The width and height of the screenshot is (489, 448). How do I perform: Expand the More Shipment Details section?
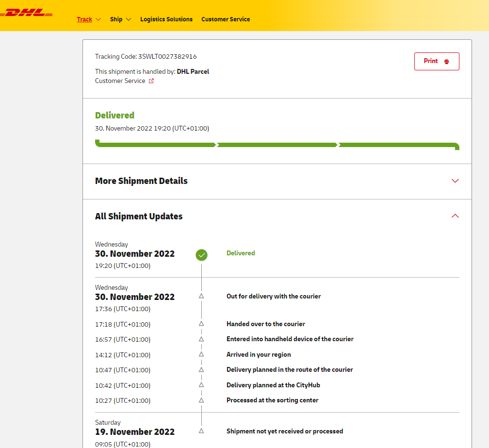coord(455,181)
